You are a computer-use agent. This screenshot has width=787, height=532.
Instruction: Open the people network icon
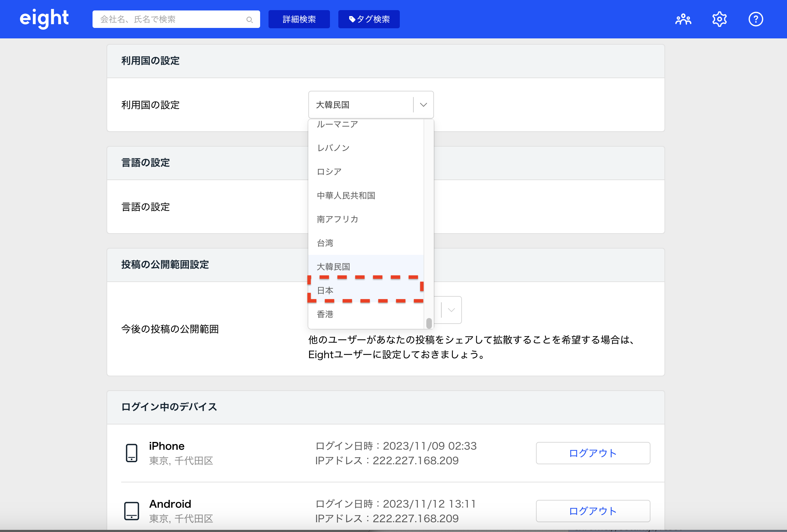(x=683, y=19)
